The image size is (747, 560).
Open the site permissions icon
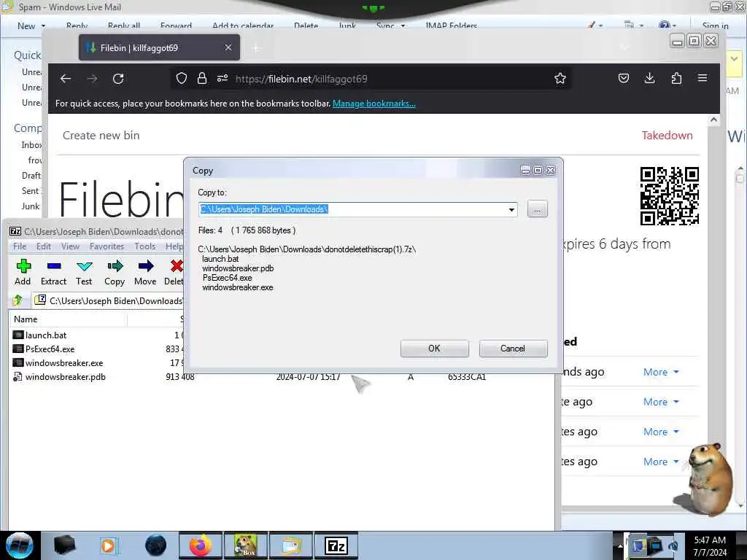tap(222, 79)
